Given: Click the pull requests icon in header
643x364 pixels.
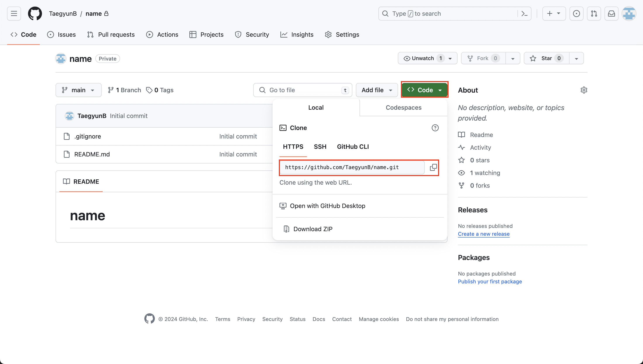Looking at the screenshot, I should [x=594, y=14].
